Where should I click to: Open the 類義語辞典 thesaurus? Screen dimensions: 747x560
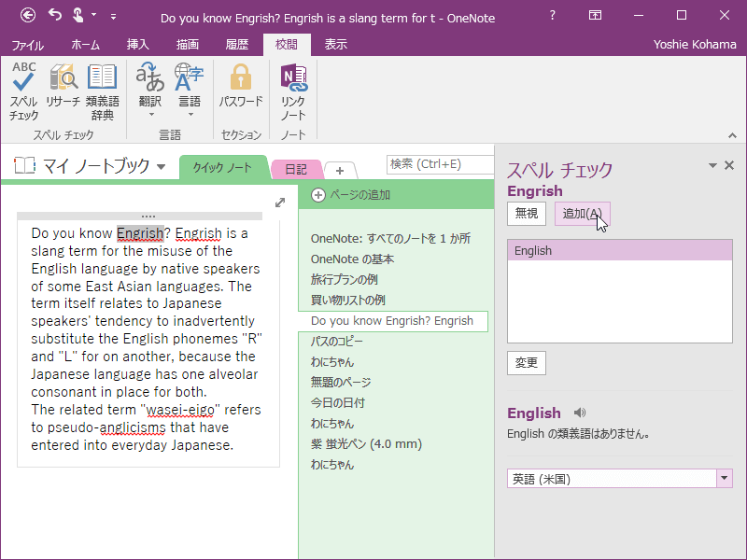(103, 91)
